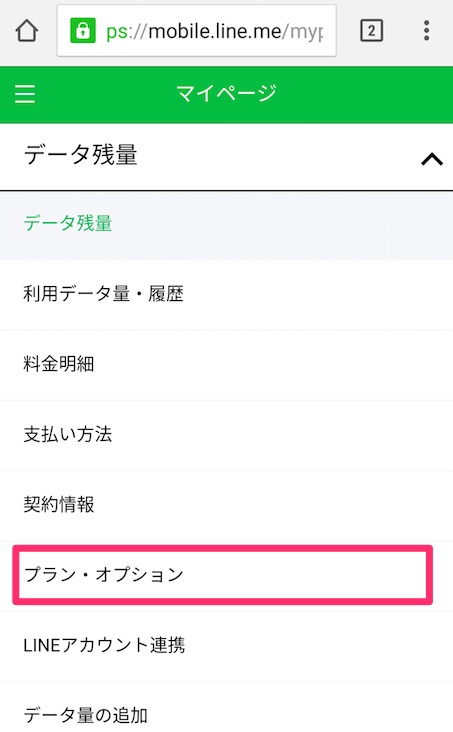
Task: Tap the browser home icon
Action: point(27,31)
